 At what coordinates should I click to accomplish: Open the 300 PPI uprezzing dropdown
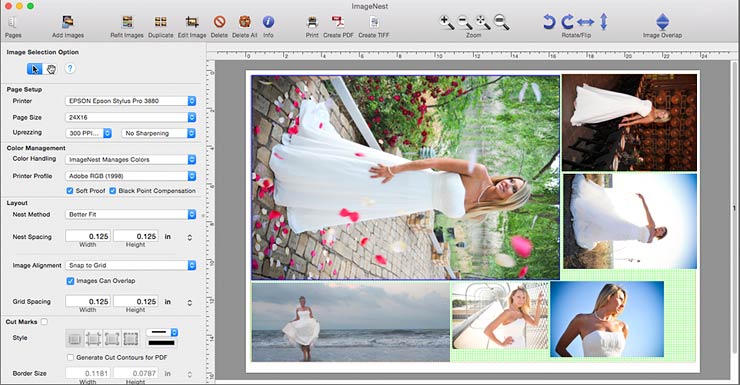click(89, 133)
